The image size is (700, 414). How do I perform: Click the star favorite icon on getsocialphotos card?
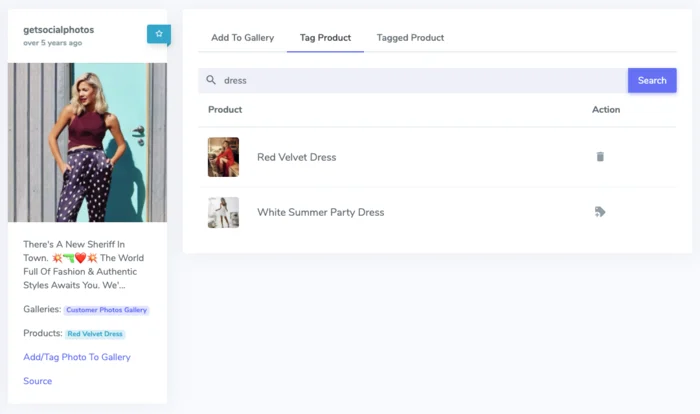[159, 34]
